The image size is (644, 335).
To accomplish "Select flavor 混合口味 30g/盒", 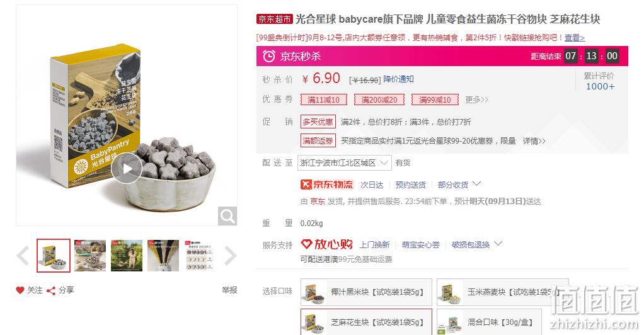I will [x=489, y=322].
